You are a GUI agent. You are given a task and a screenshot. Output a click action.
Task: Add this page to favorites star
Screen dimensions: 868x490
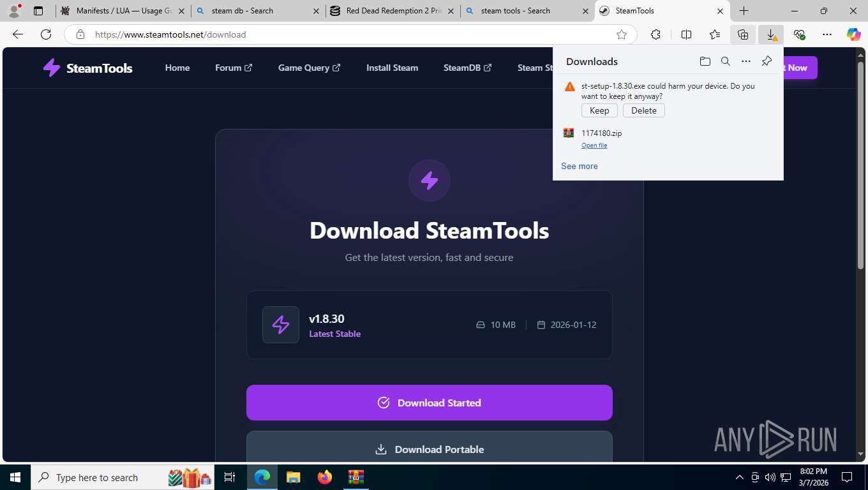pyautogui.click(x=622, y=34)
